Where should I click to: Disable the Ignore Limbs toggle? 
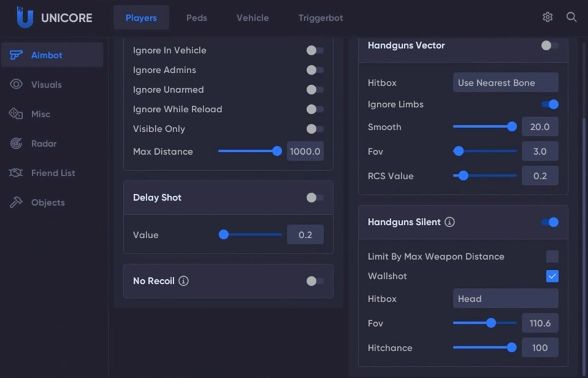[x=550, y=104]
